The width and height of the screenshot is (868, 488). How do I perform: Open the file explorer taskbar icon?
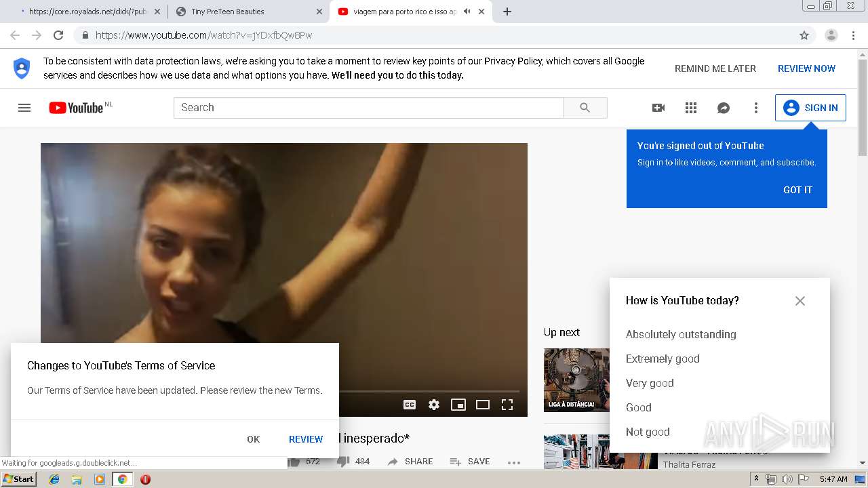(x=77, y=479)
